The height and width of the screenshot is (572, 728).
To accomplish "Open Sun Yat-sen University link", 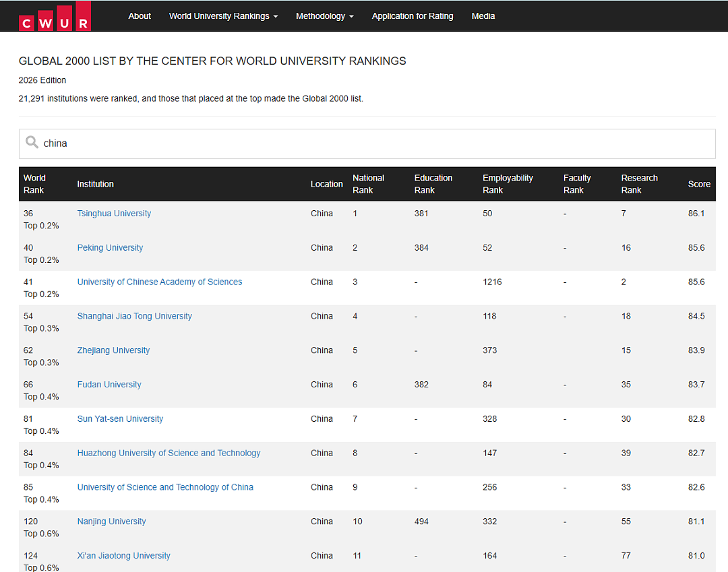I will pyautogui.click(x=120, y=419).
